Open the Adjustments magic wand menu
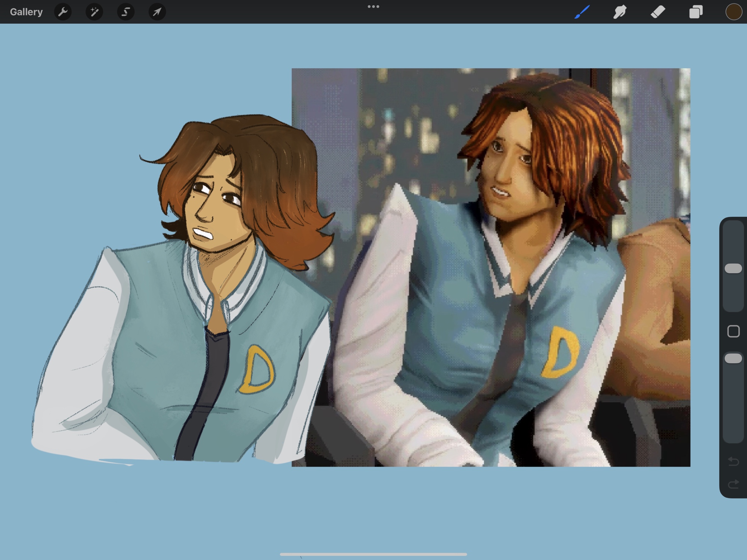Viewport: 747px width, 560px height. tap(94, 12)
